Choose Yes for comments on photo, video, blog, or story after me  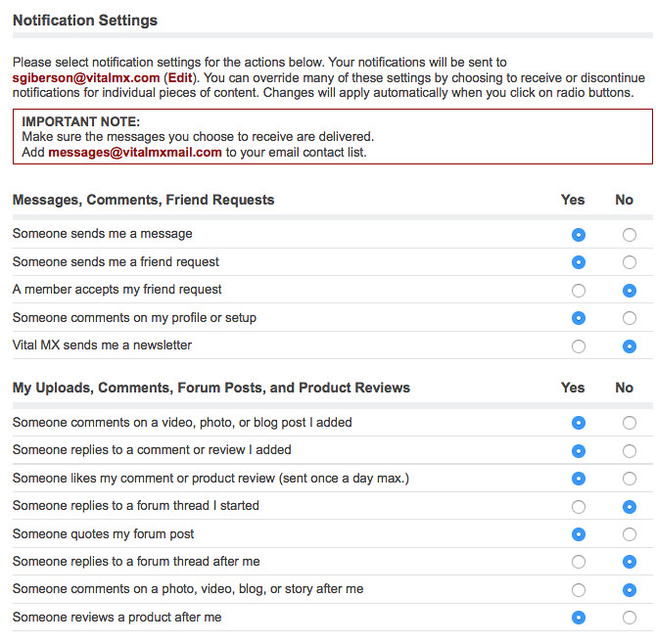(579, 590)
